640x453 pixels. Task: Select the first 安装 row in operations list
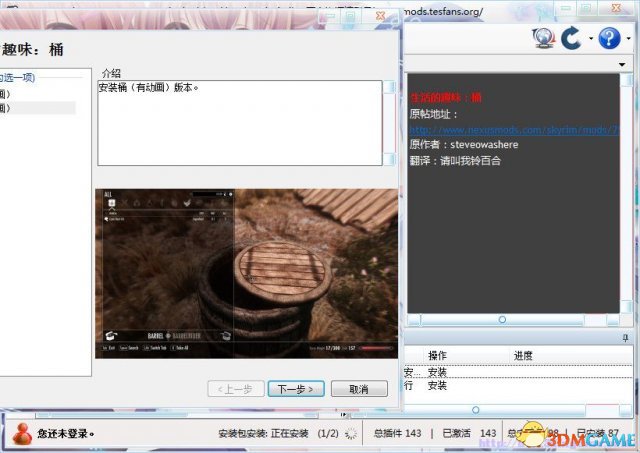click(x=518, y=372)
